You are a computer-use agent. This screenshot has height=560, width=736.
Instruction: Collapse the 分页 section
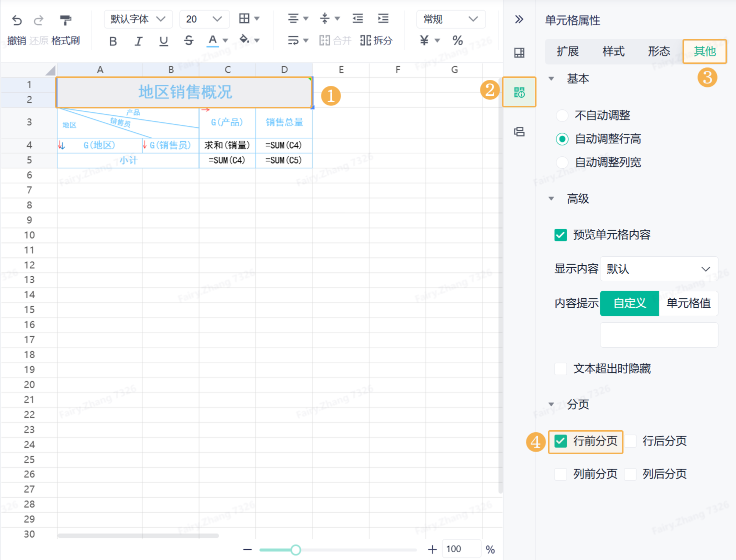click(x=551, y=404)
